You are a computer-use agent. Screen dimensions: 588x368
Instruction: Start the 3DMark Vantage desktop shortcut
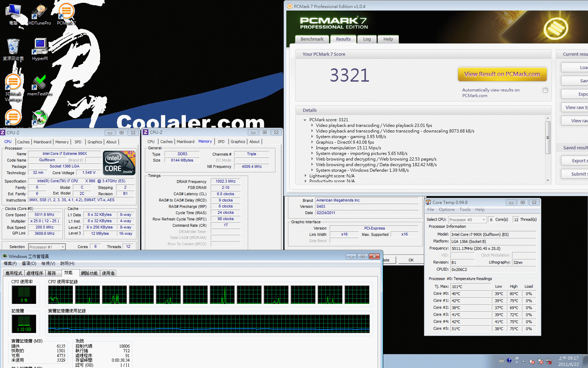(13, 88)
